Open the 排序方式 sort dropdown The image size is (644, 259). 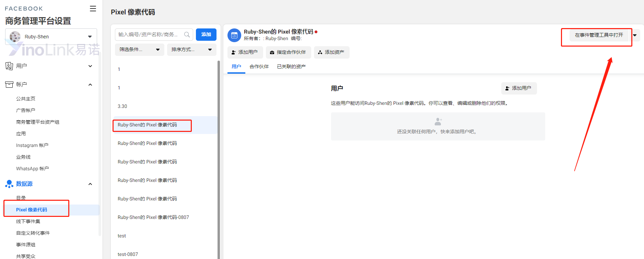[191, 50]
